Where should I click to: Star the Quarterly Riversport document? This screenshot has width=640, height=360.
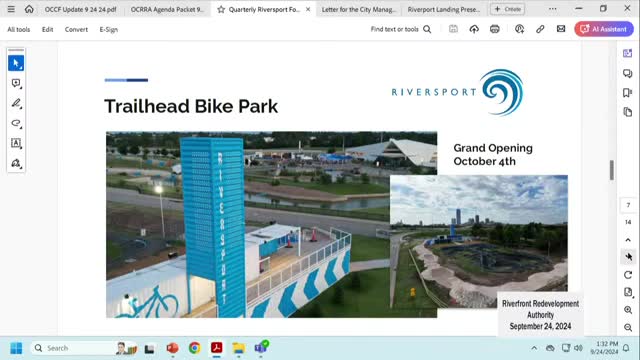pos(221,9)
